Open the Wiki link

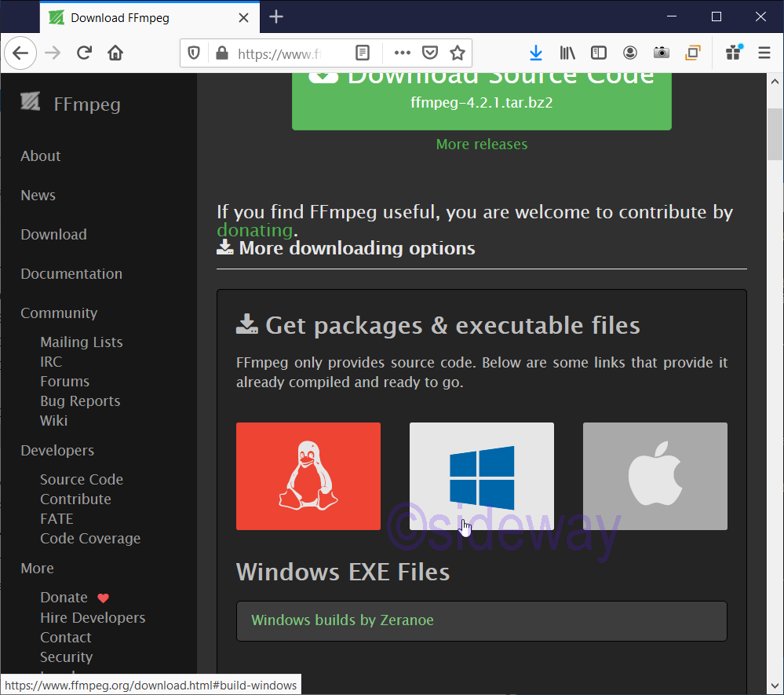[x=54, y=420]
